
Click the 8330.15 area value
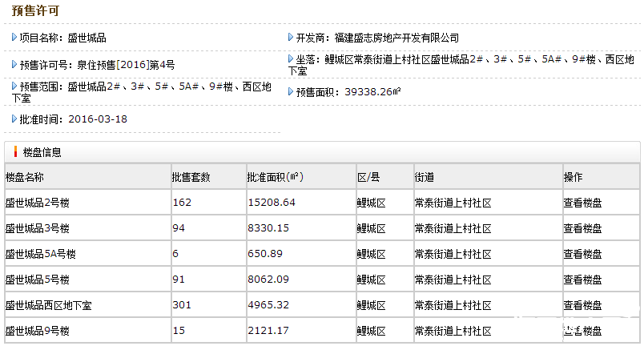(268, 227)
